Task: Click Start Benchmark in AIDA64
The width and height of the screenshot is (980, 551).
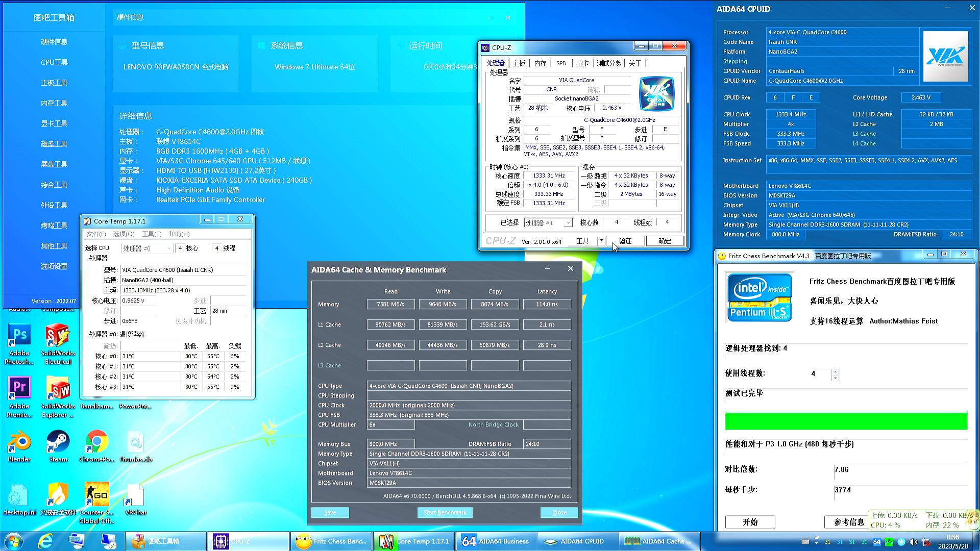Action: click(x=445, y=512)
